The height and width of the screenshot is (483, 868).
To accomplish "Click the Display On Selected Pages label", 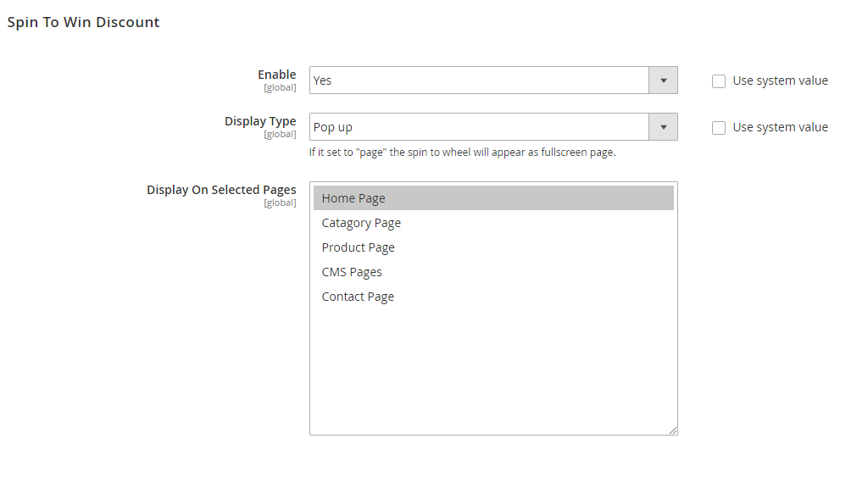I will coord(221,190).
